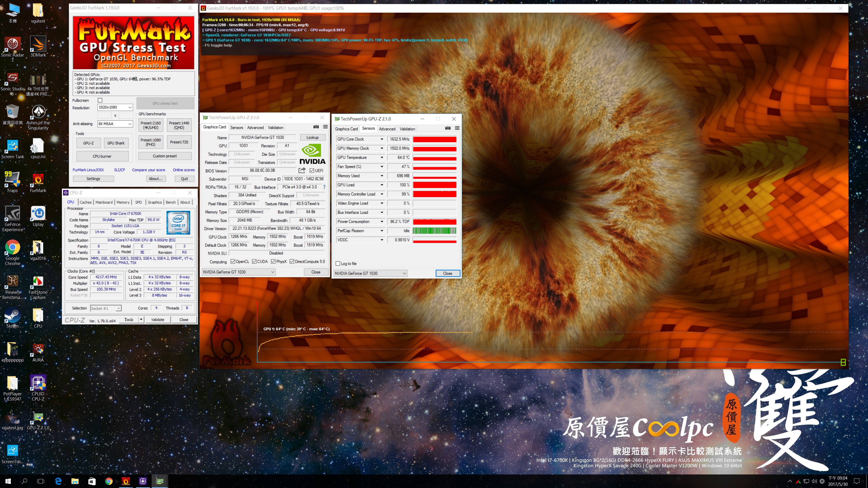Screen dimensions: 868x488
Task: Switch to the Caches tab in CPU-Z
Action: (x=85, y=202)
